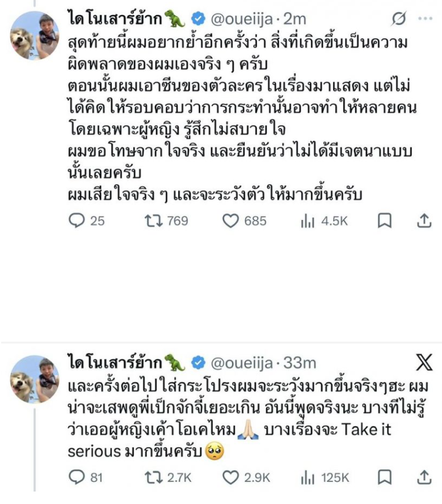This screenshot has height=504, width=442.
Task: Repost the second tweet with 2.7K reposts
Action: click(153, 478)
